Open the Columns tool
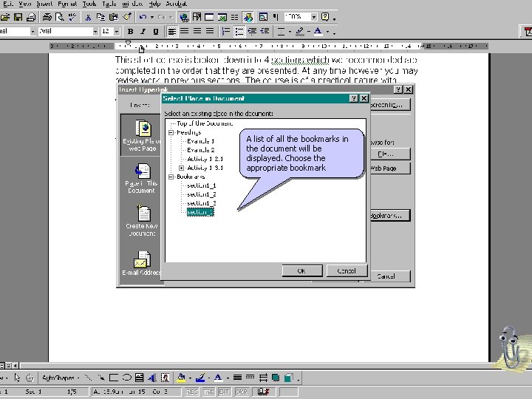This screenshot has width=532, height=399. click(234, 17)
